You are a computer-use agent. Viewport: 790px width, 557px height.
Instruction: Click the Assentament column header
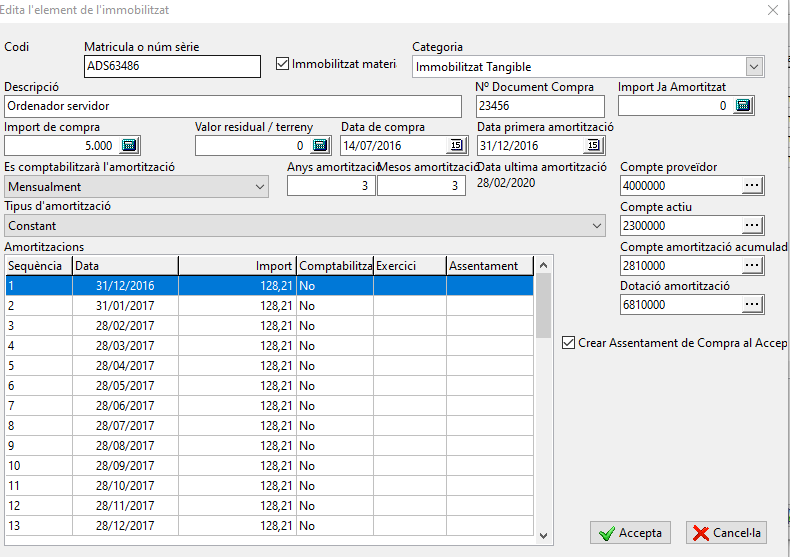click(490, 266)
